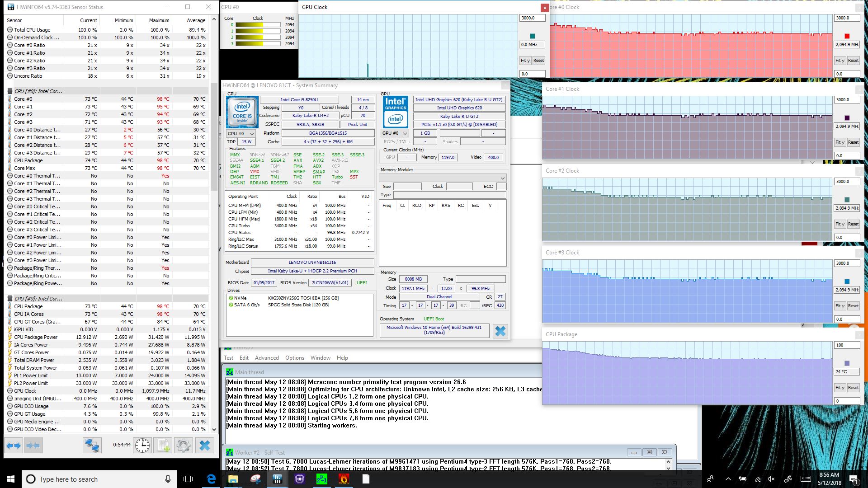Click the taskbar clock showing 8:56 AM
868x488 pixels.
pyautogui.click(x=829, y=479)
